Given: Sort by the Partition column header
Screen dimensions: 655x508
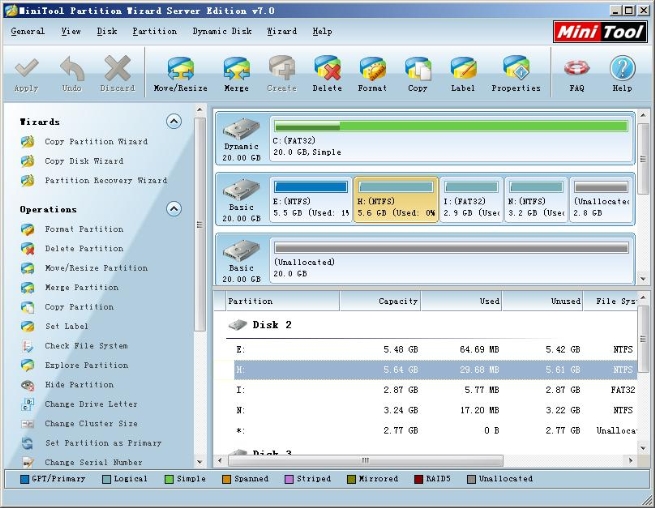Looking at the screenshot, I should point(282,301).
